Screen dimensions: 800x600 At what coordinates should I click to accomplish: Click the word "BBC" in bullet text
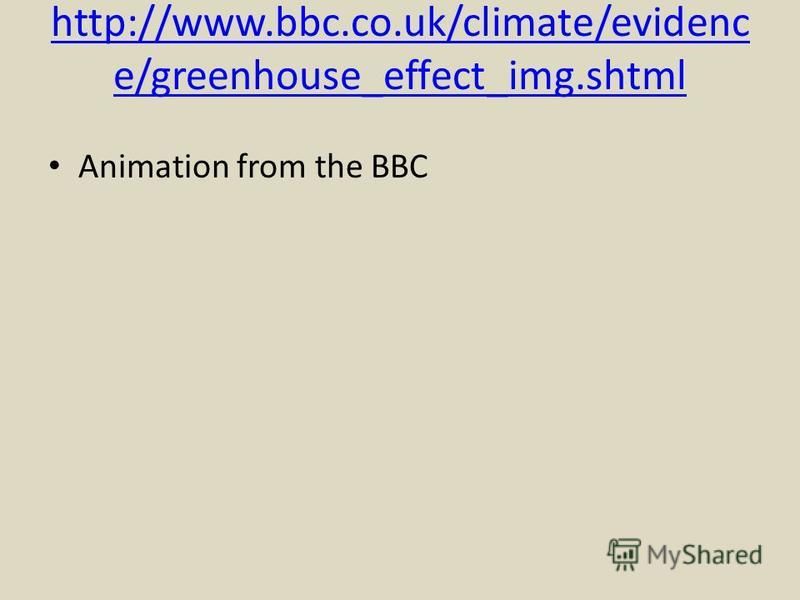click(399, 166)
